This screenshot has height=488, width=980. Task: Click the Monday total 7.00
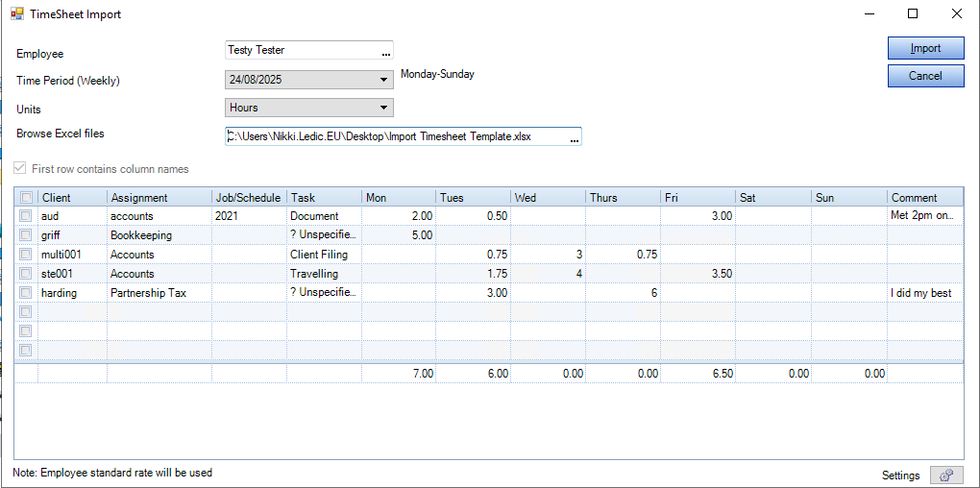click(x=399, y=374)
